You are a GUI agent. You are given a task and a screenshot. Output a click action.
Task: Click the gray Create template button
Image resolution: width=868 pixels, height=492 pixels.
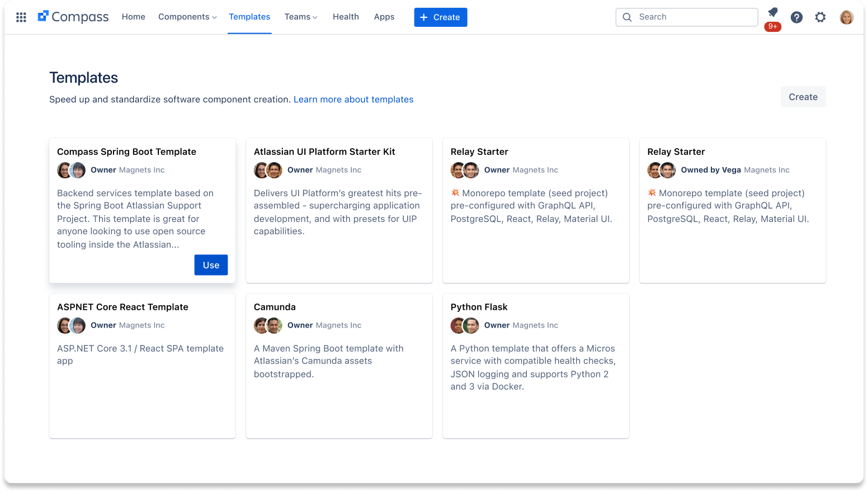[803, 97]
